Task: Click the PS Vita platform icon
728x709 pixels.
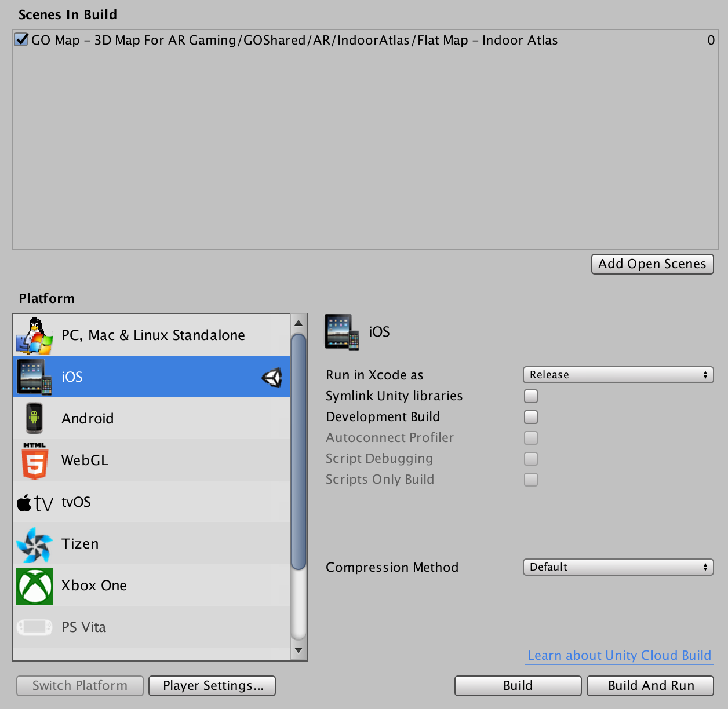Action: pos(34,627)
